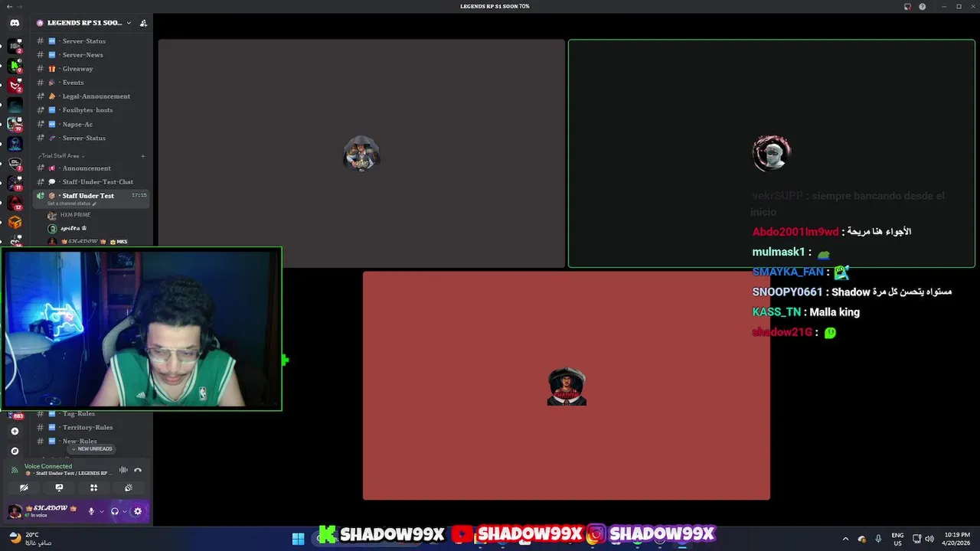Image resolution: width=980 pixels, height=551 pixels.
Task: Open the Giveaway channel
Action: click(91, 69)
